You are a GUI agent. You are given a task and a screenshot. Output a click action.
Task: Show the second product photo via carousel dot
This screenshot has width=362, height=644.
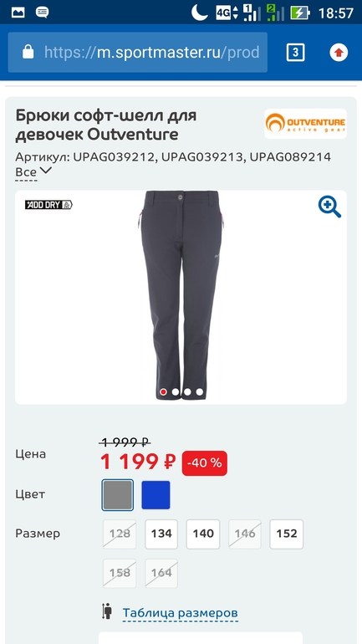coord(176,391)
